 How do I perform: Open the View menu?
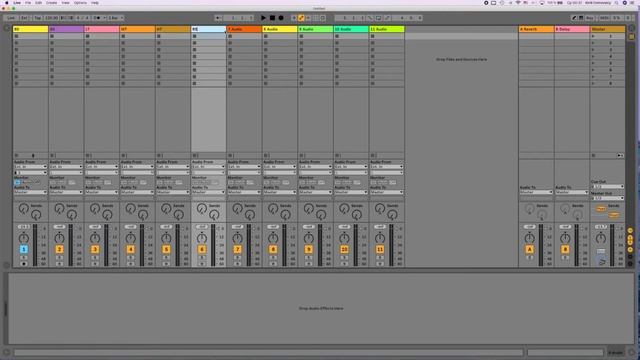pyautogui.click(x=65, y=3)
